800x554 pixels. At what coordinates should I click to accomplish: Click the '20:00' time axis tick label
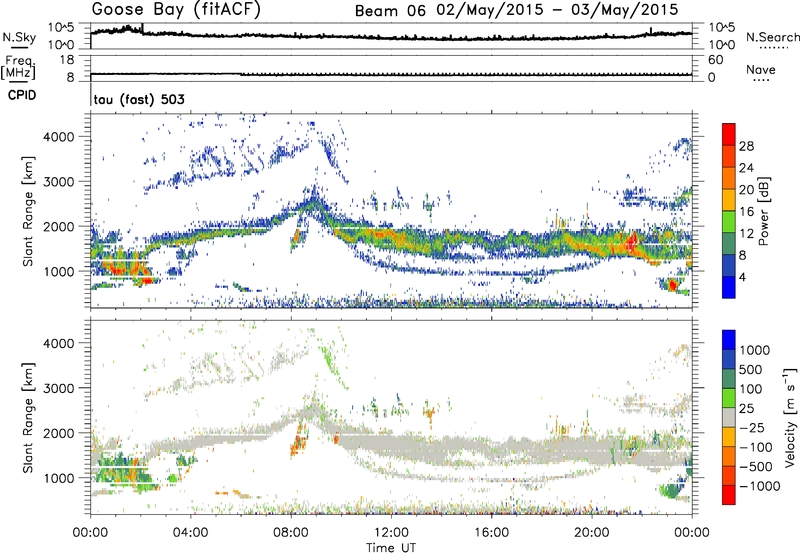(592, 533)
